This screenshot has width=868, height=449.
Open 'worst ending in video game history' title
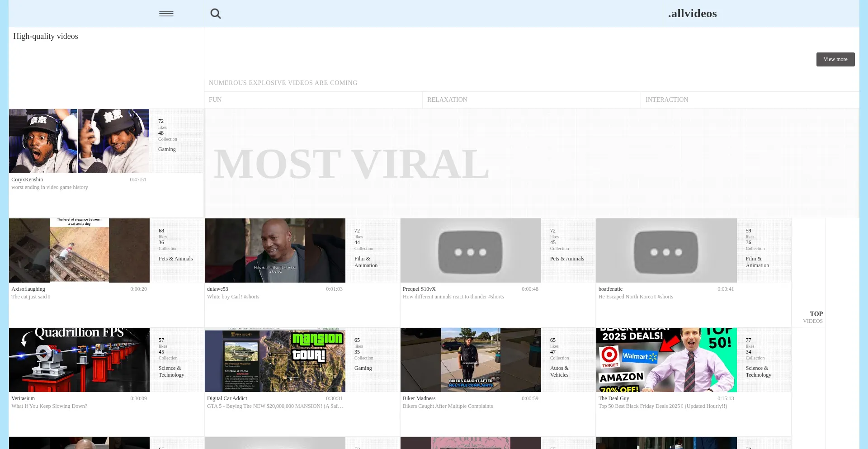click(x=50, y=187)
